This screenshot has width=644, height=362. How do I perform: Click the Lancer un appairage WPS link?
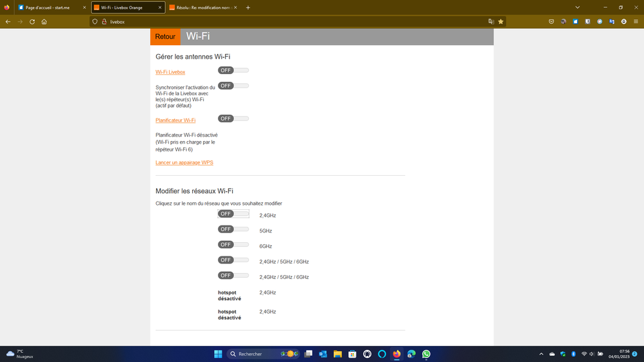tap(184, 163)
